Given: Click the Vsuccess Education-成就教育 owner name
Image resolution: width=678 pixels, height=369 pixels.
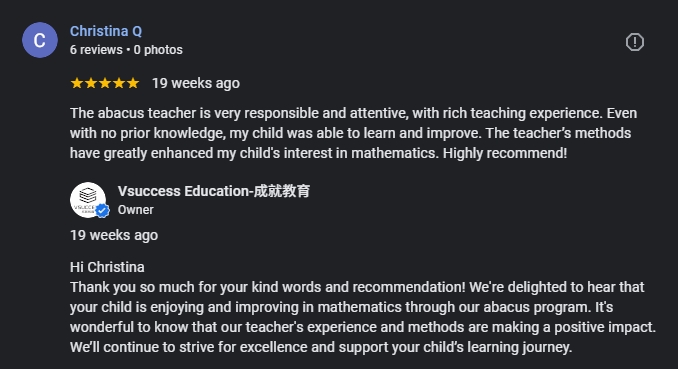Looking at the screenshot, I should tap(214, 191).
